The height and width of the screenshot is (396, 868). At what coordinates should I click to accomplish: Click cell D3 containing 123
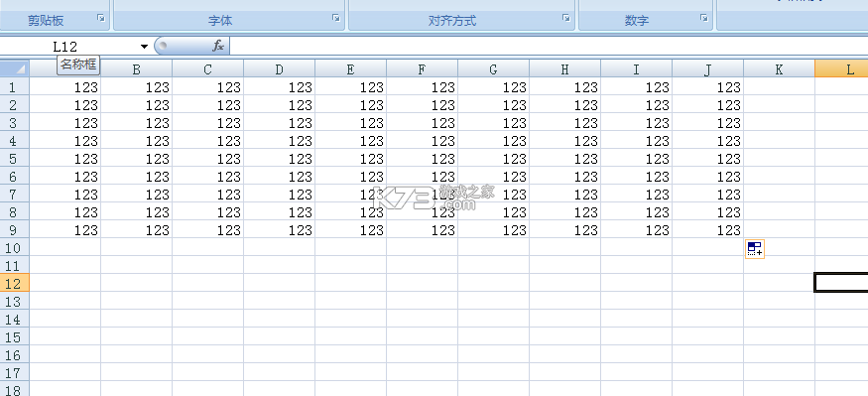tap(279, 122)
